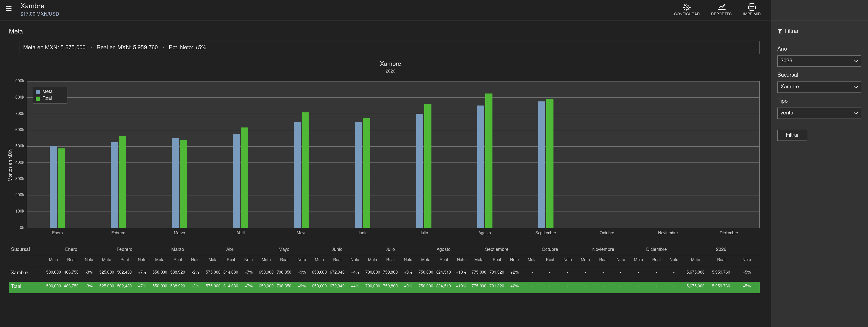868x327 pixels.
Task: Click the green Real bar for Agosto
Action: pyautogui.click(x=489, y=161)
